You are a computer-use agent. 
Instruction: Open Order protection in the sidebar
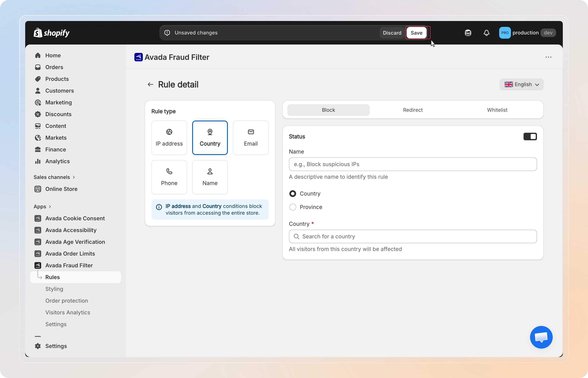click(67, 301)
